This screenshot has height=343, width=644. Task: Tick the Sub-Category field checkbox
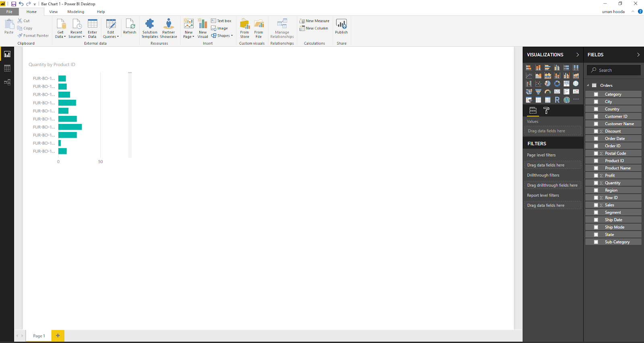click(x=596, y=242)
